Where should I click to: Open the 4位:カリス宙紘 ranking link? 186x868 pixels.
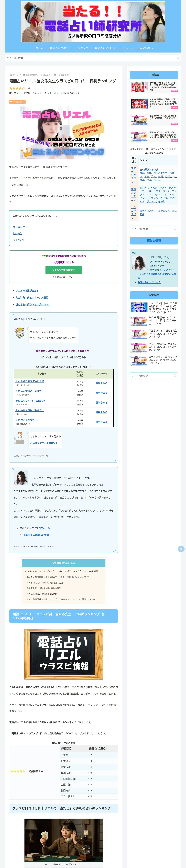29,410
